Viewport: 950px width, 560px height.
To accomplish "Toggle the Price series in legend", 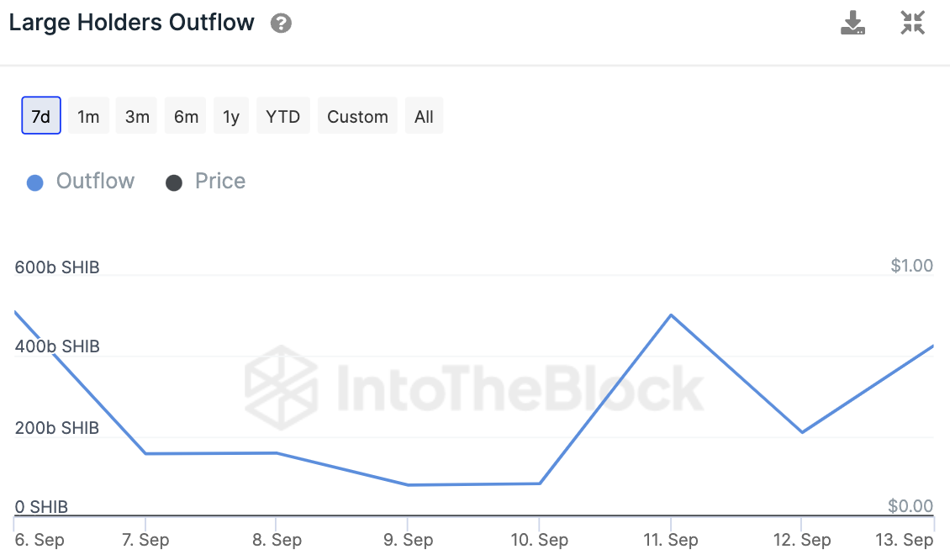I will [219, 182].
